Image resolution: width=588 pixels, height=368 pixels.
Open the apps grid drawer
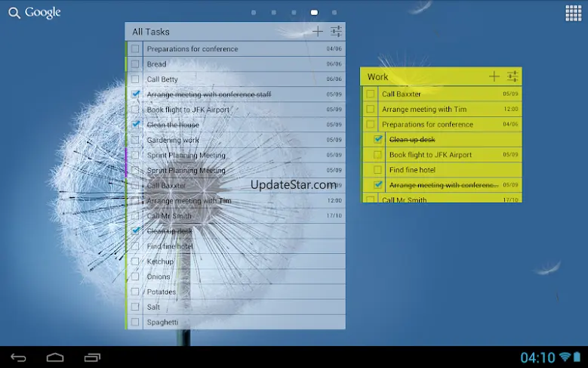573,13
